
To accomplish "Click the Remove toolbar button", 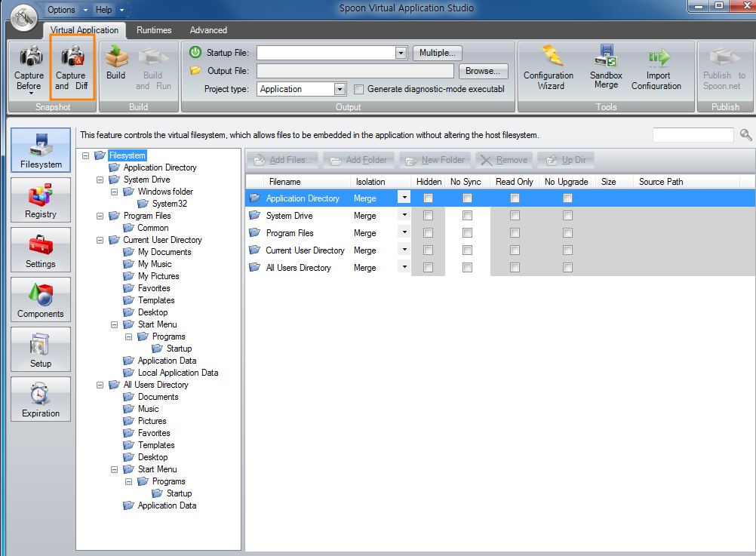I will [504, 160].
